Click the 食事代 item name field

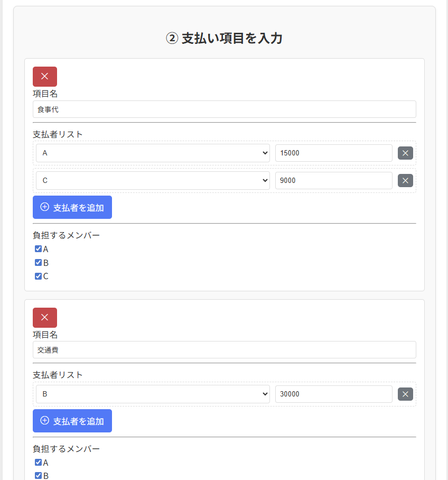coord(225,109)
